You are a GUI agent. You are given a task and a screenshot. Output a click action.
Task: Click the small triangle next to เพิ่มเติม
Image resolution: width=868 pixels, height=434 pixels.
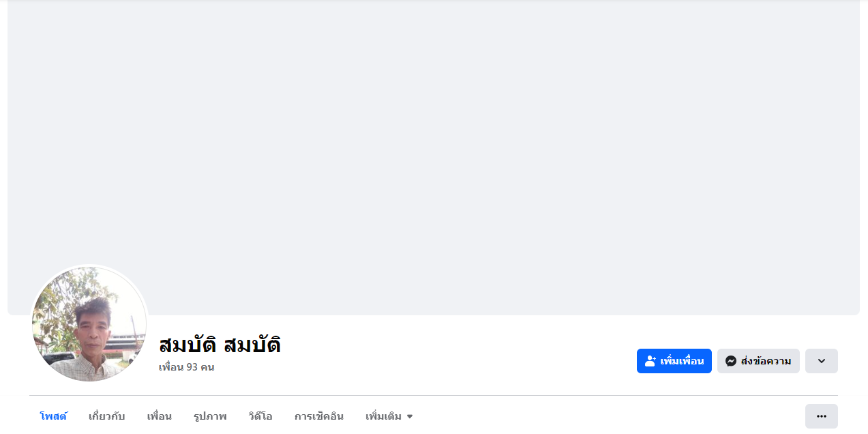click(x=410, y=416)
